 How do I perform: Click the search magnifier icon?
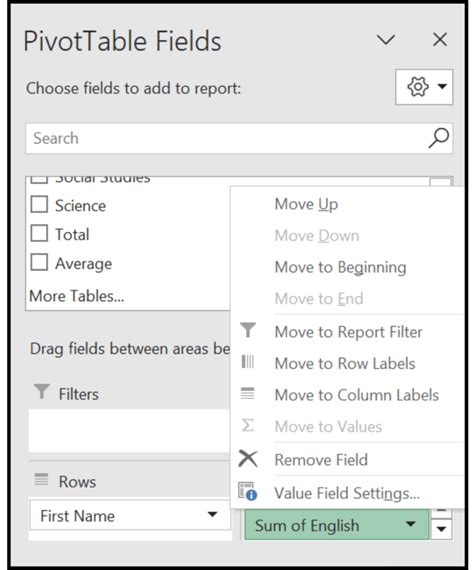point(438,138)
